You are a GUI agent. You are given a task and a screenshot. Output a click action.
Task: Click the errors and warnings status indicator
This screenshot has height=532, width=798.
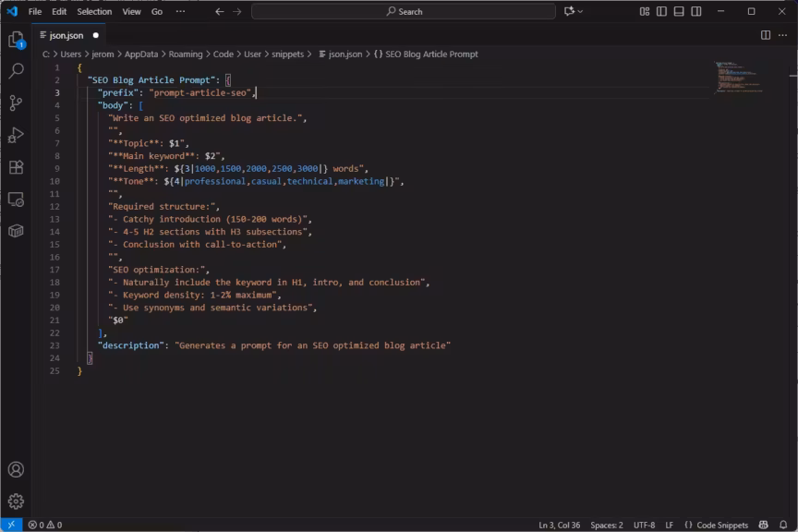[x=45, y=525]
